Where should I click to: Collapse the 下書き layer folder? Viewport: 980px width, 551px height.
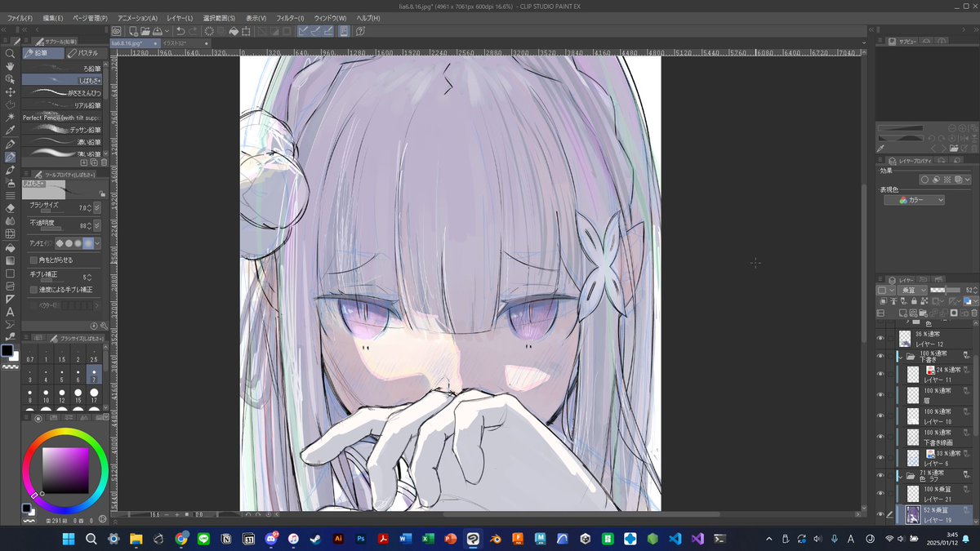899,357
